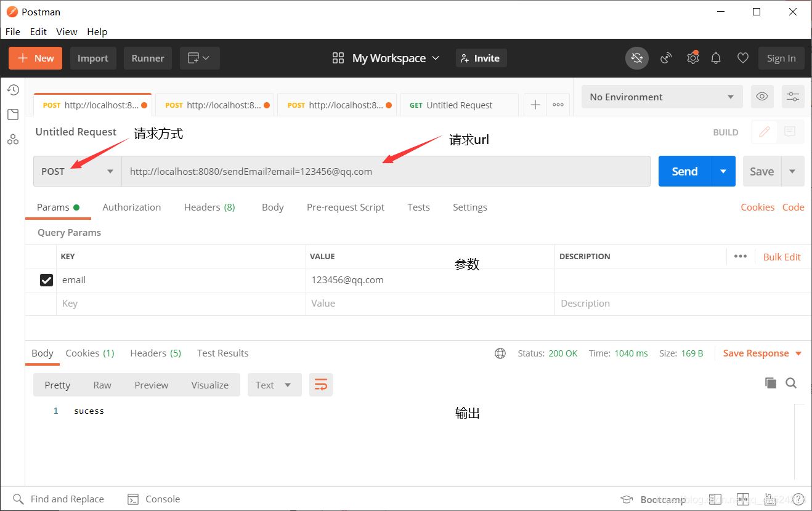
Task: Expand the Send button arrow dropdown
Action: [x=723, y=171]
